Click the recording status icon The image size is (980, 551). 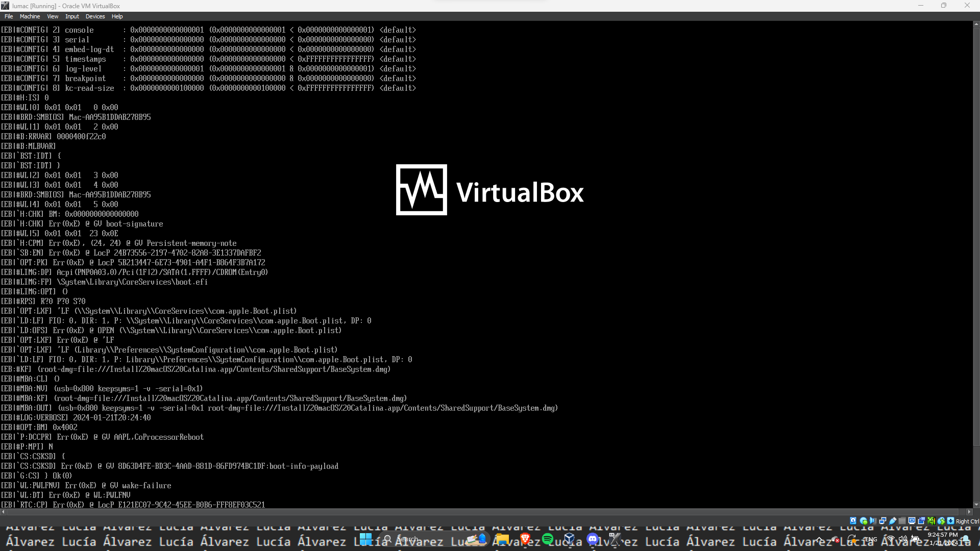921,521
